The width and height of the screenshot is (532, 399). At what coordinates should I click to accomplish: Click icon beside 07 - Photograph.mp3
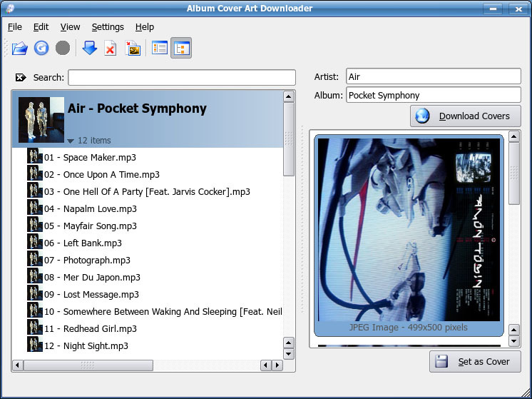(x=35, y=259)
